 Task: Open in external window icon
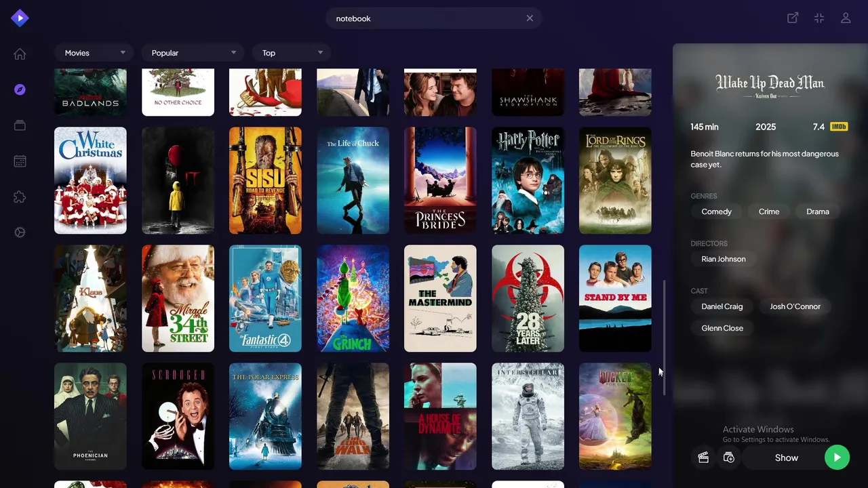(x=793, y=18)
